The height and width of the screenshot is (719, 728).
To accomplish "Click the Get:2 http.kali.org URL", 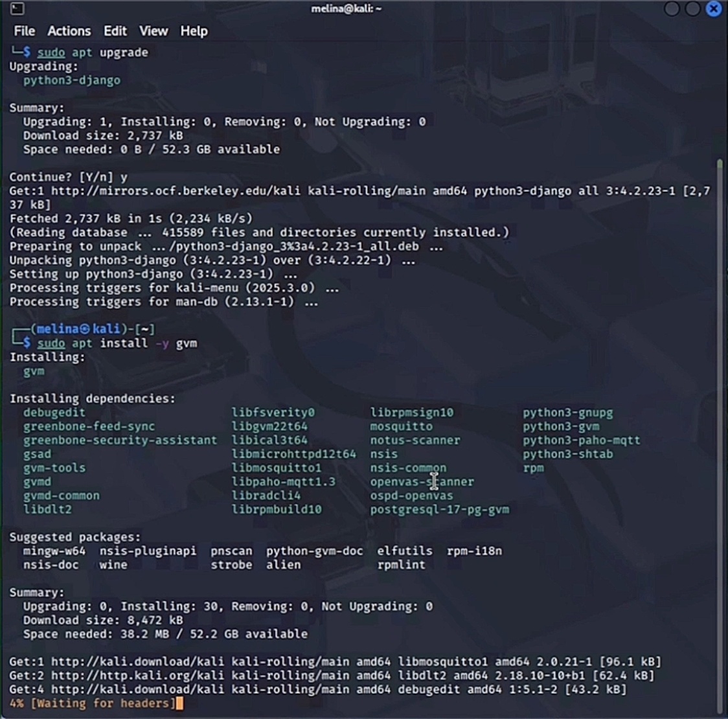I will [x=137, y=676].
